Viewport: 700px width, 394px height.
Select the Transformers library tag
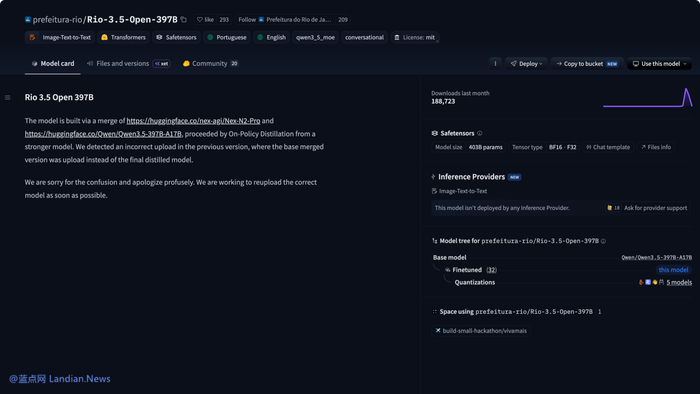pyautogui.click(x=123, y=37)
